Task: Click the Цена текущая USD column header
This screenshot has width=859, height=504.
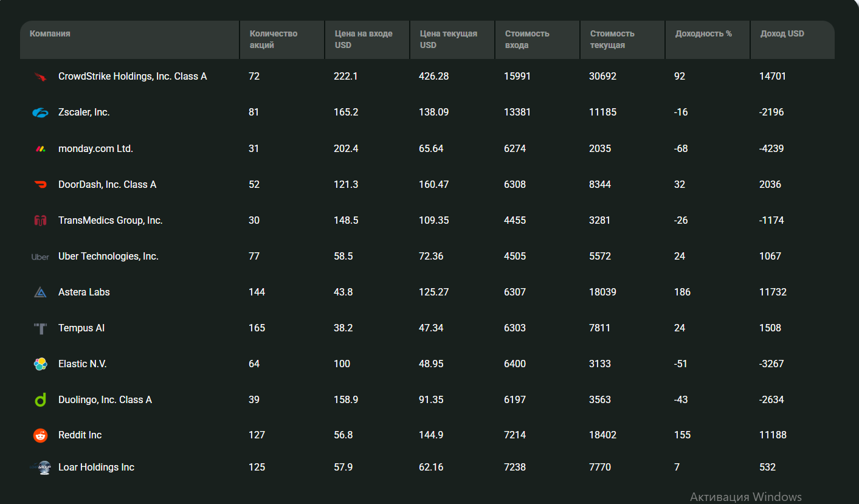Action: (x=448, y=40)
